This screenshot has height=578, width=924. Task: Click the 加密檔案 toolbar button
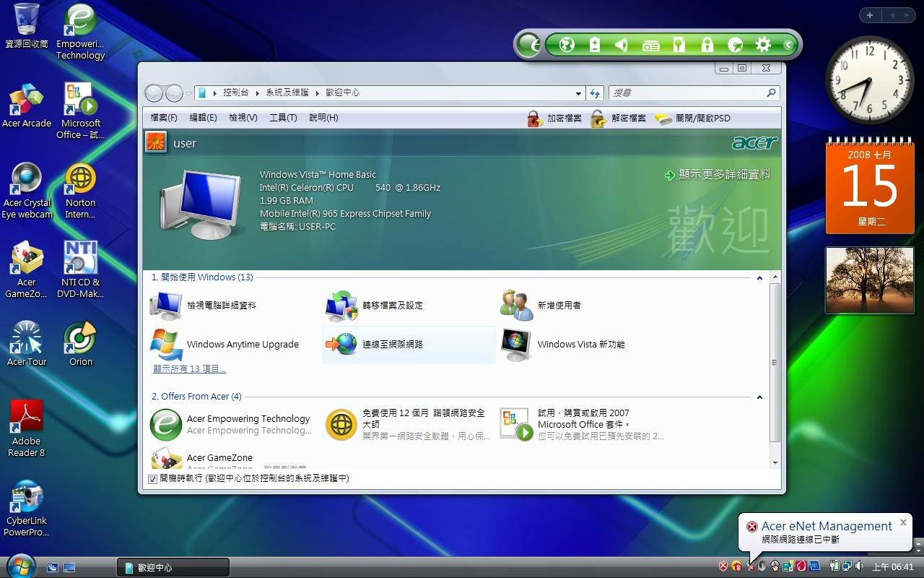tap(554, 118)
